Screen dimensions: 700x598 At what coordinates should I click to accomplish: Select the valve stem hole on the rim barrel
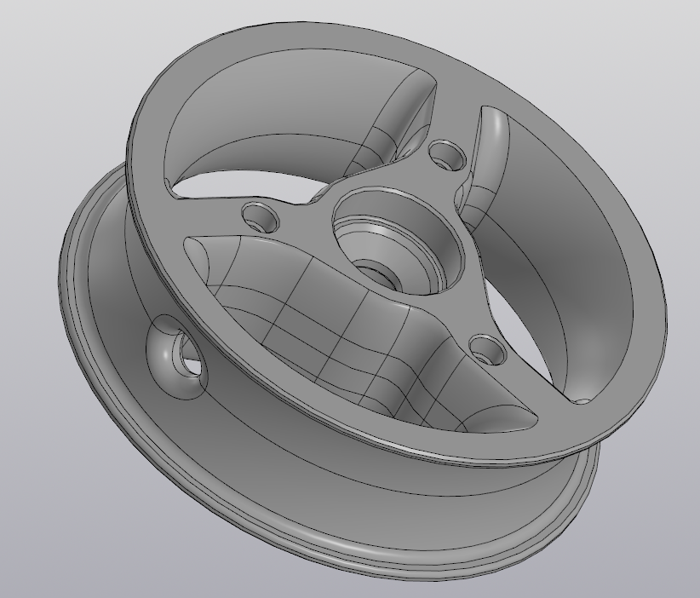click(178, 357)
